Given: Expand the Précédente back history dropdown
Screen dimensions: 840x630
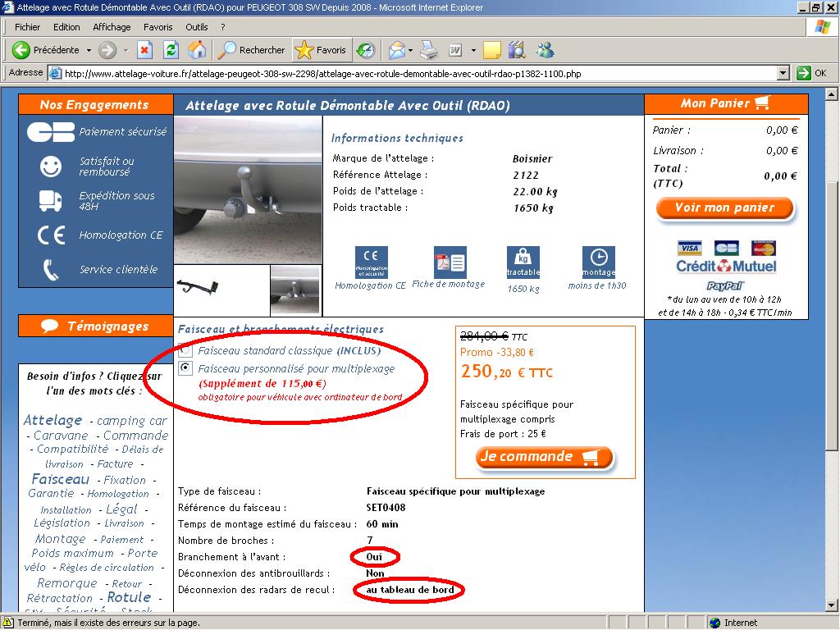Looking at the screenshot, I should (89, 50).
